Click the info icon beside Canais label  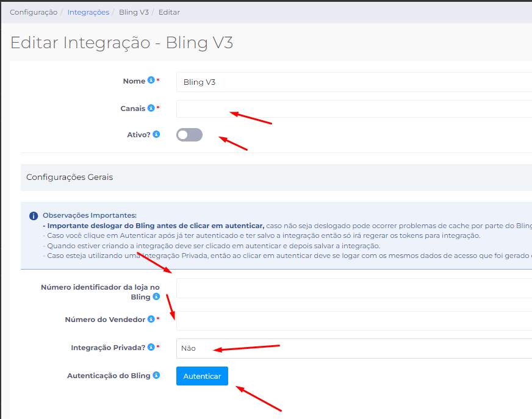pyautogui.click(x=151, y=108)
